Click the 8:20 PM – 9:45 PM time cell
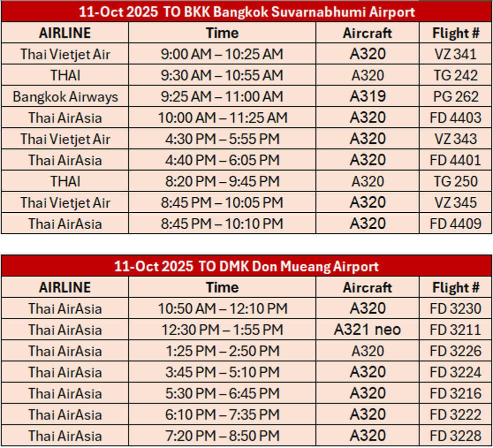 point(222,181)
